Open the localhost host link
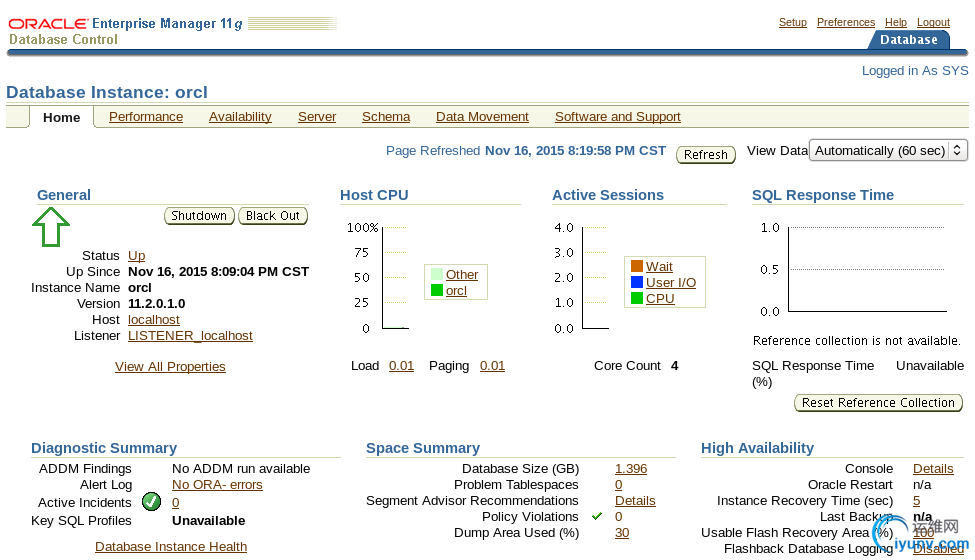The width and height of the screenshot is (975, 560). tap(154, 319)
